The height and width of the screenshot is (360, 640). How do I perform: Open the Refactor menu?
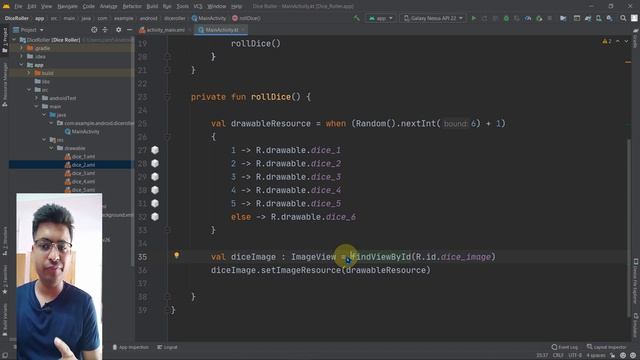click(131, 6)
